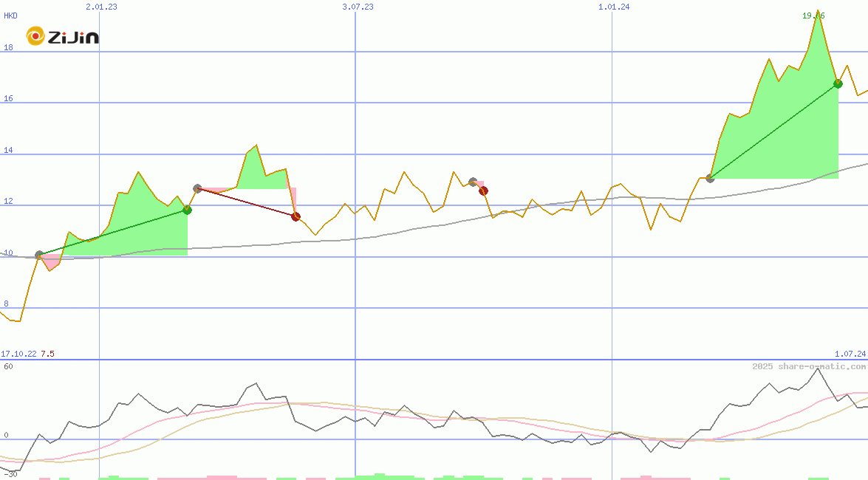This screenshot has height=480, width=868.
Task: Select the grey marker starting the dark red trend line
Action: (197, 188)
